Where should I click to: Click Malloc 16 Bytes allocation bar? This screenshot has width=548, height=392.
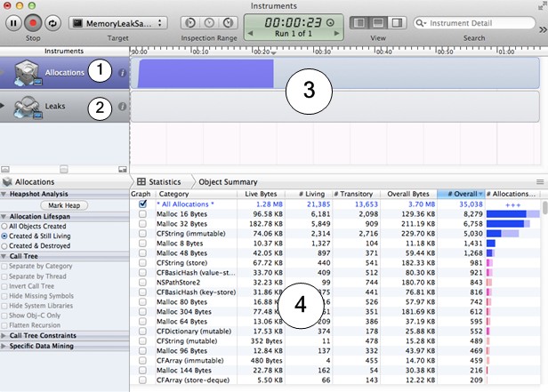(x=512, y=214)
